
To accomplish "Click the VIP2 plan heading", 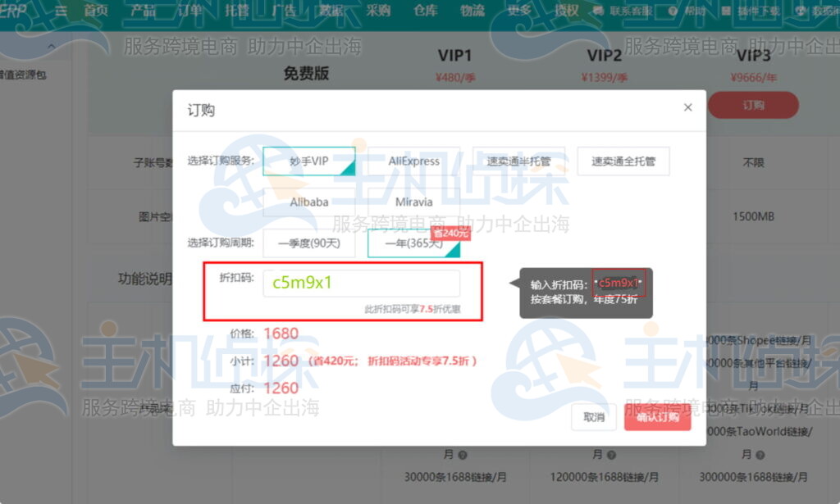I will [605, 56].
